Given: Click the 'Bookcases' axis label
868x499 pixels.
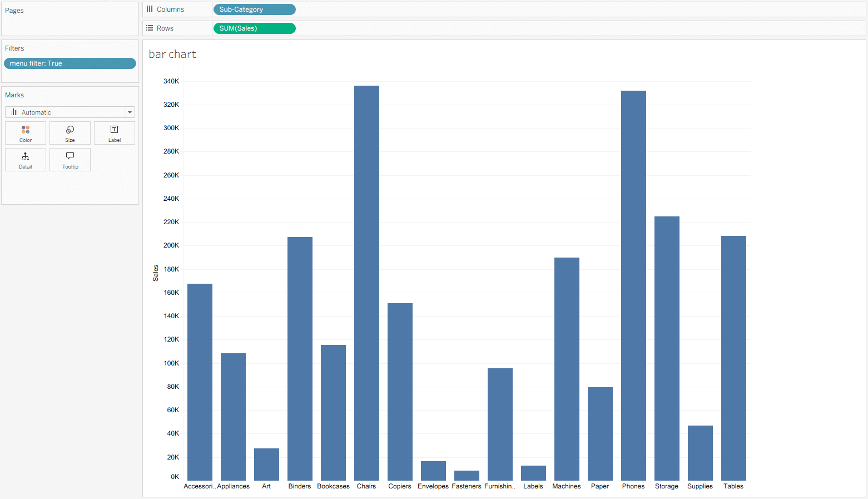Looking at the screenshot, I should (x=333, y=486).
